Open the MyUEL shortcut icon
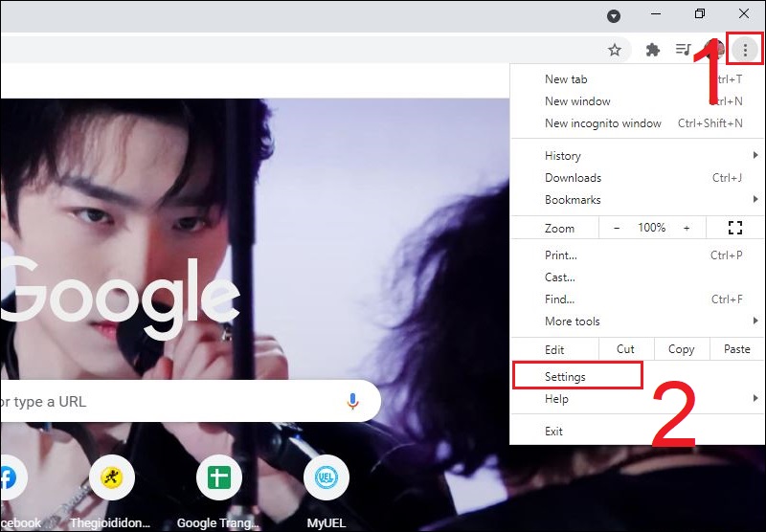The height and width of the screenshot is (532, 766). click(326, 478)
